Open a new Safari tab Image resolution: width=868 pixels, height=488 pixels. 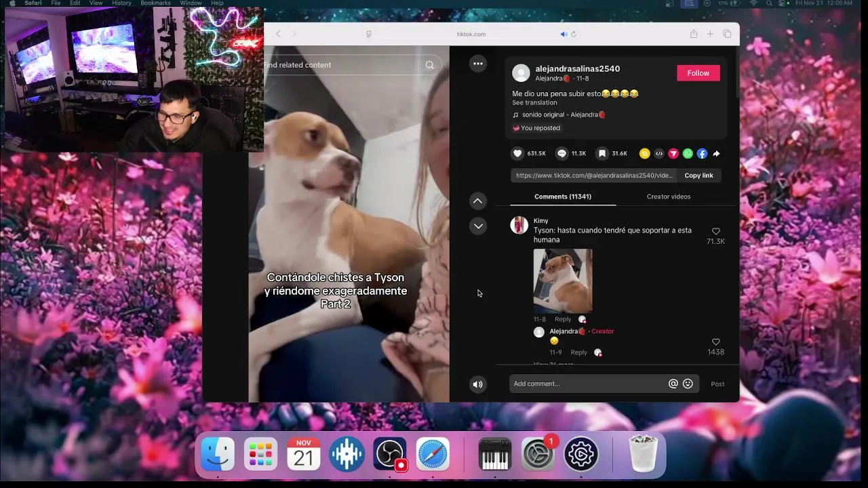click(x=710, y=34)
